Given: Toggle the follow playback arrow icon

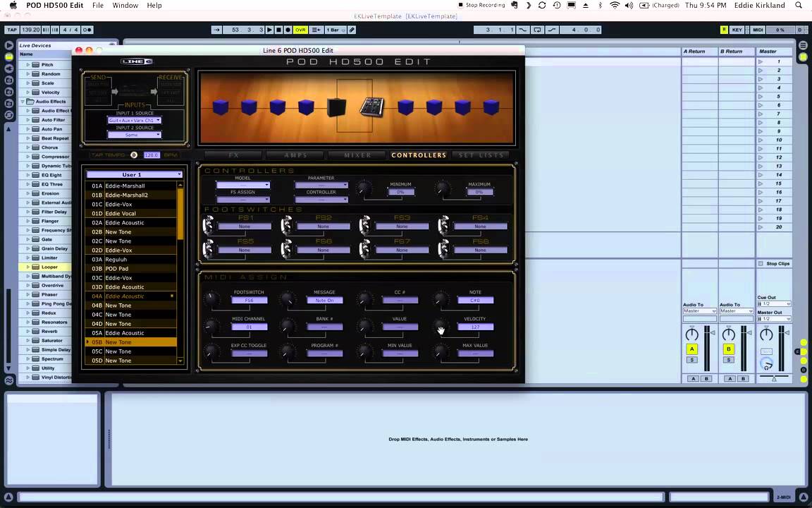Looking at the screenshot, I should (x=216, y=30).
